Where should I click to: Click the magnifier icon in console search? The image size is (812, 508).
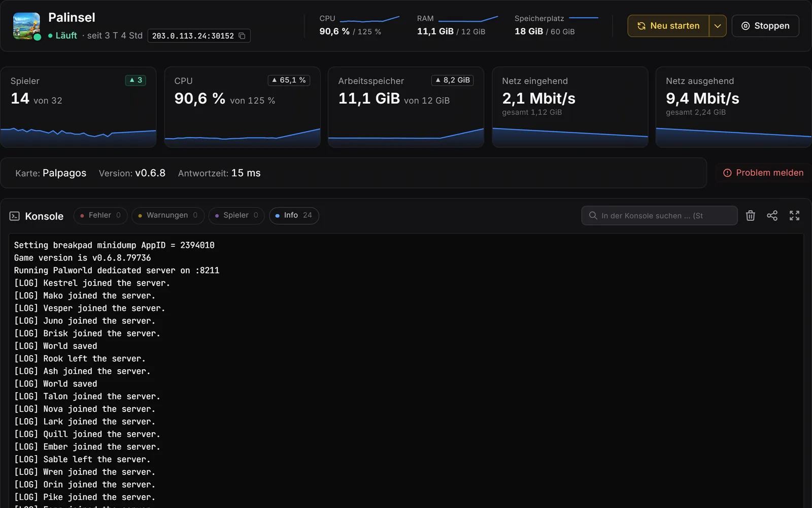[x=593, y=215]
